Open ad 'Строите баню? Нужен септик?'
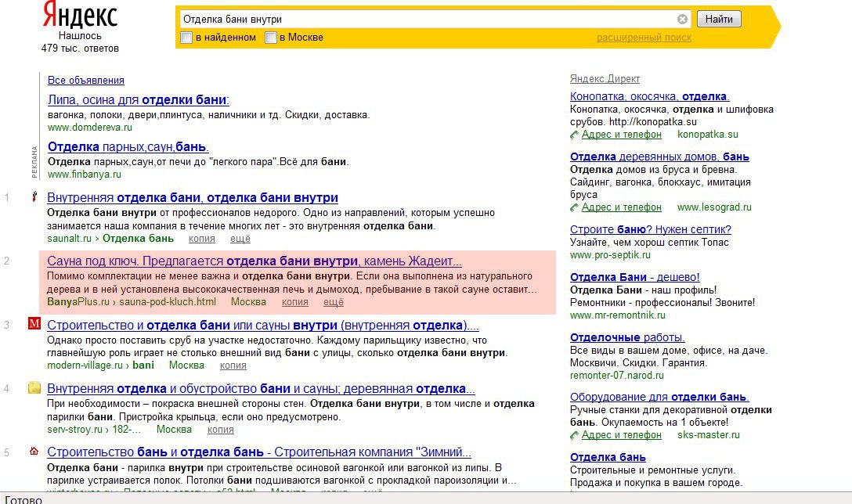 click(x=651, y=230)
